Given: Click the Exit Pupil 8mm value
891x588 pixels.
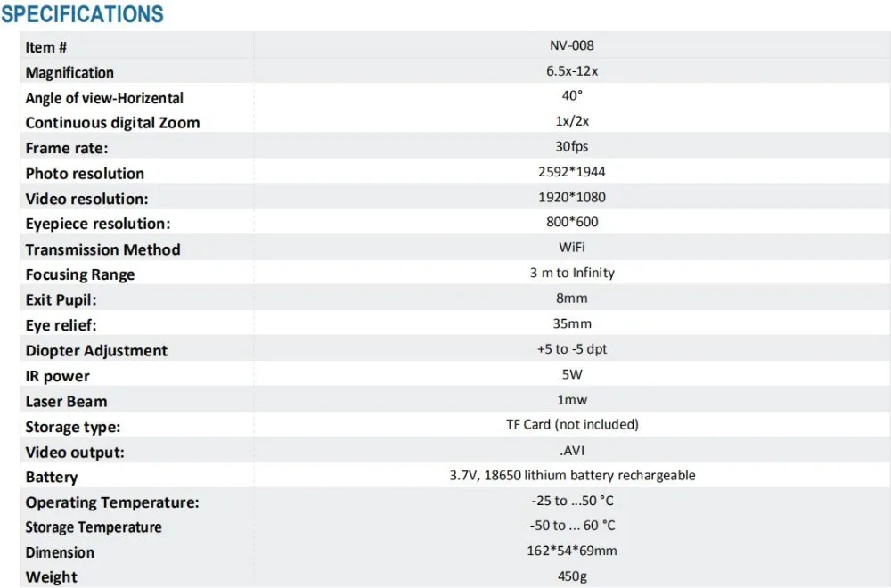Looking at the screenshot, I should tap(572, 298).
